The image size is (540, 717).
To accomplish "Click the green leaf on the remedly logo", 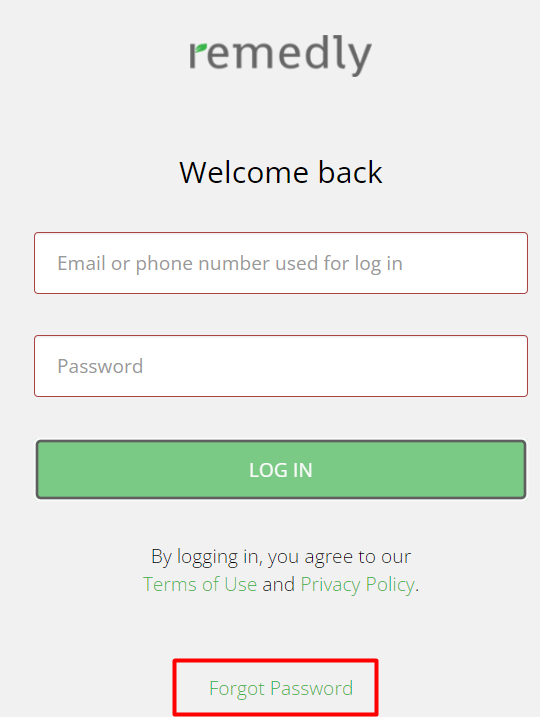I will (x=200, y=48).
